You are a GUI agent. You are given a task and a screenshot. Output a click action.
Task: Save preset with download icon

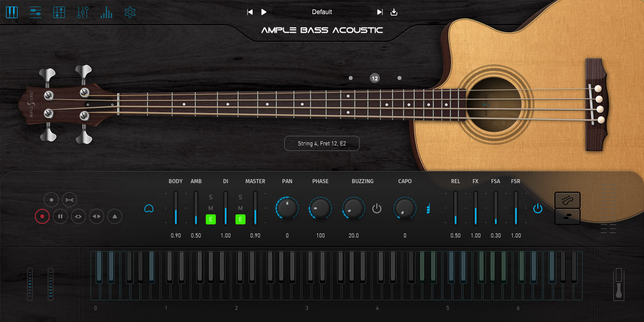(394, 12)
